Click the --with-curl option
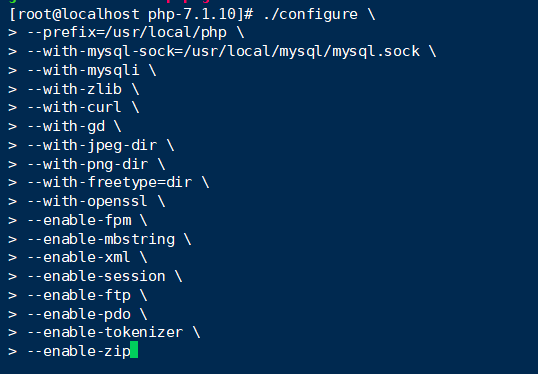 pos(74,107)
